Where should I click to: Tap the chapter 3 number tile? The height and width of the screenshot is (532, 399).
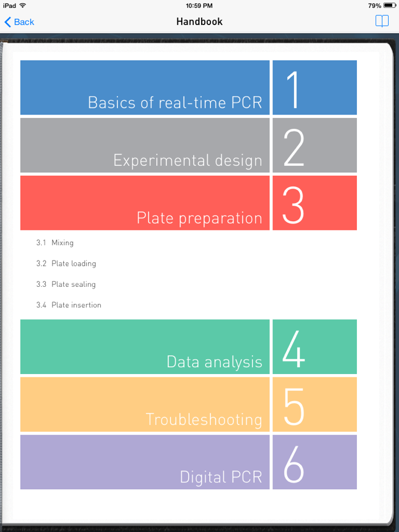[314, 202]
